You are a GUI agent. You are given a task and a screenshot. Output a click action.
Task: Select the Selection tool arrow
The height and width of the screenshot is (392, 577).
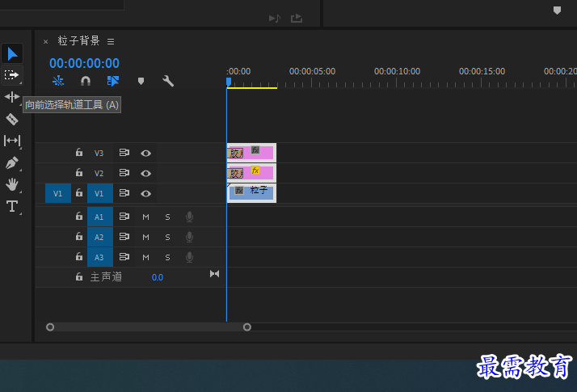point(12,54)
